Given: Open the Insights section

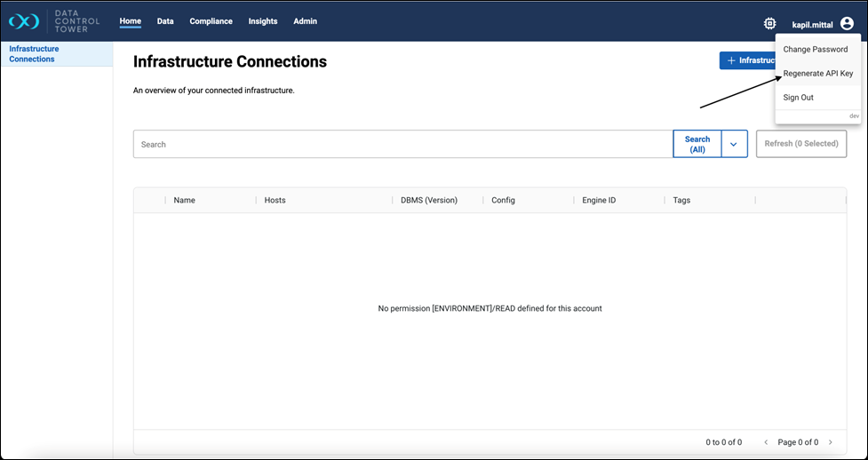Looking at the screenshot, I should (263, 21).
